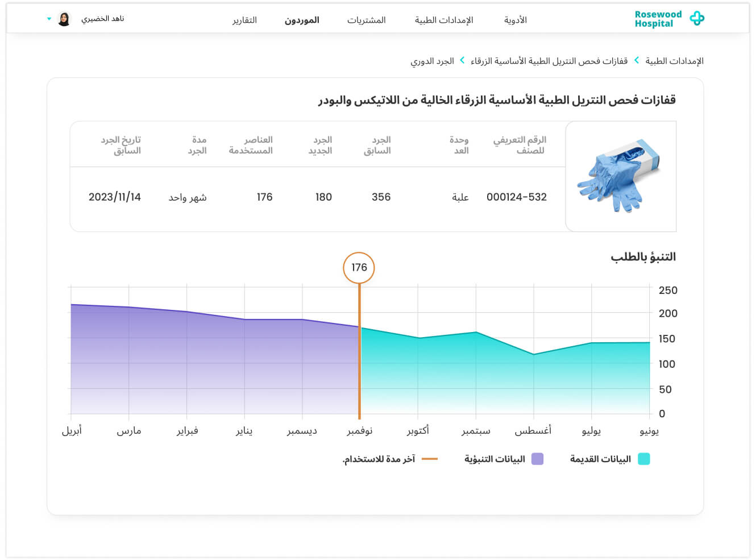756x560 pixels.
Task: Click the Rosewood Hospital cross logo icon
Action: pyautogui.click(x=696, y=19)
